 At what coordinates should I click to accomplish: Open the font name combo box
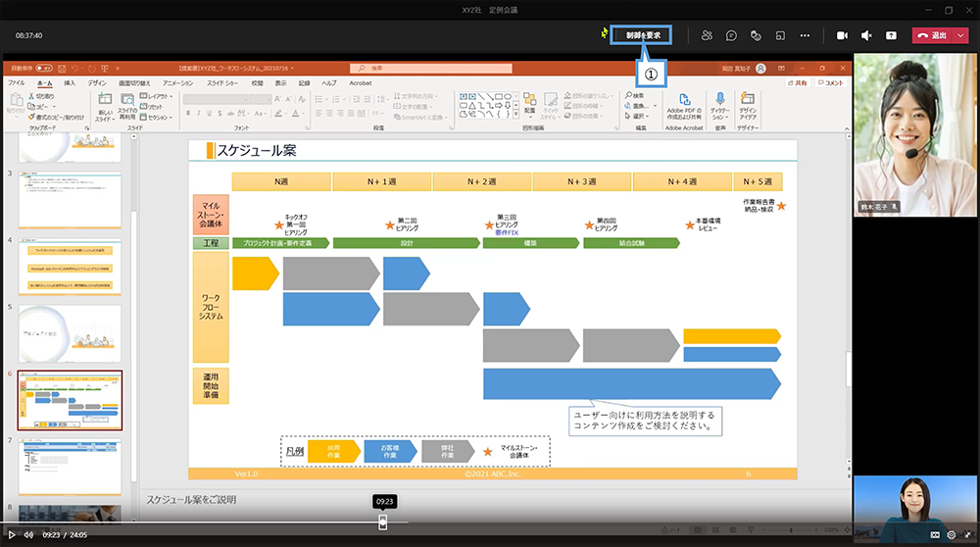tap(216, 99)
